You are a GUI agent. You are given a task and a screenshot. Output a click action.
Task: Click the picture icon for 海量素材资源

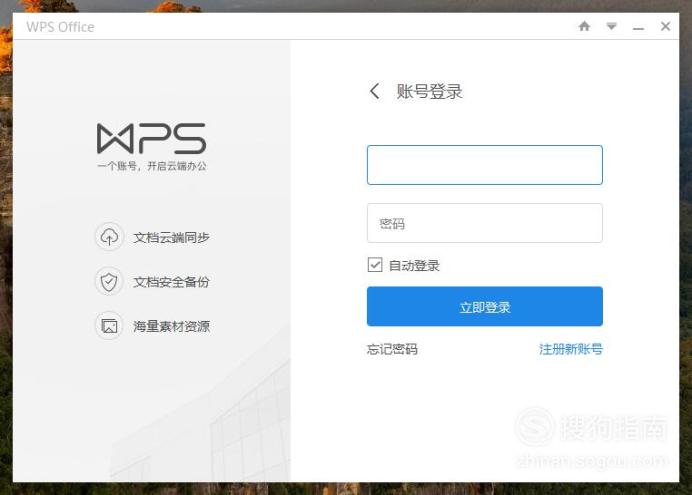109,326
